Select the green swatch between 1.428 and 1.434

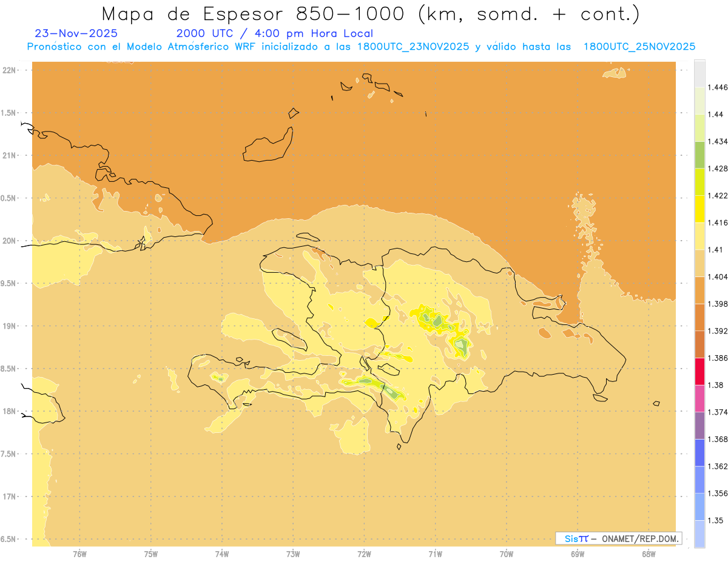pos(699,155)
